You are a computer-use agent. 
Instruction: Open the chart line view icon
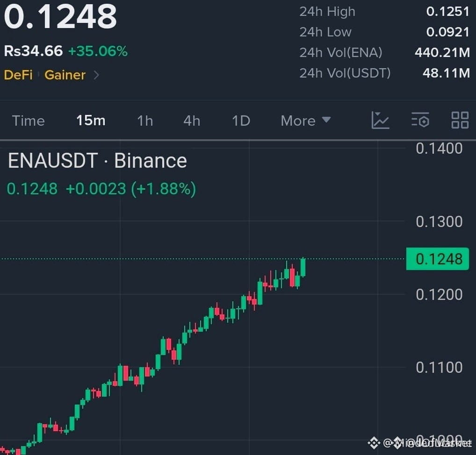[x=380, y=120]
